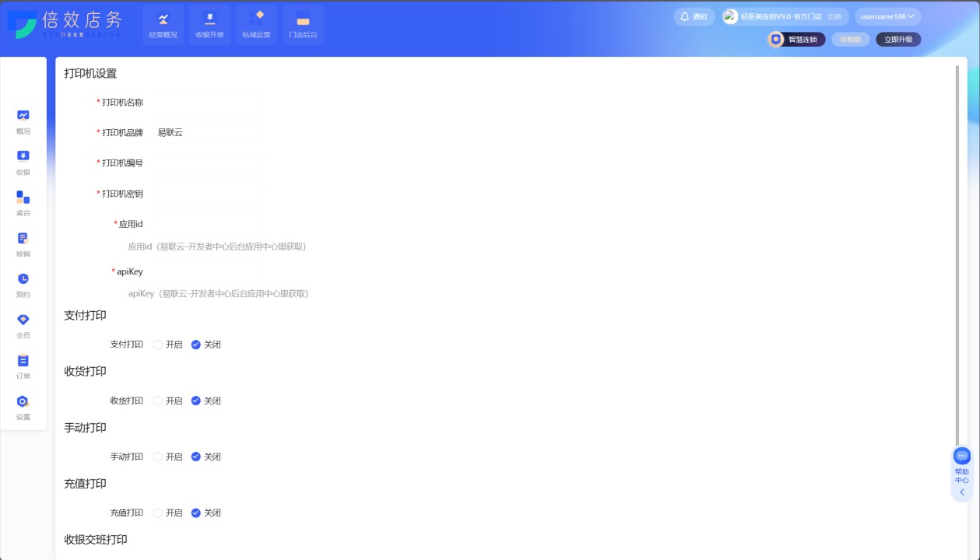Click the apiKey hint text about 易联云

pyautogui.click(x=219, y=294)
